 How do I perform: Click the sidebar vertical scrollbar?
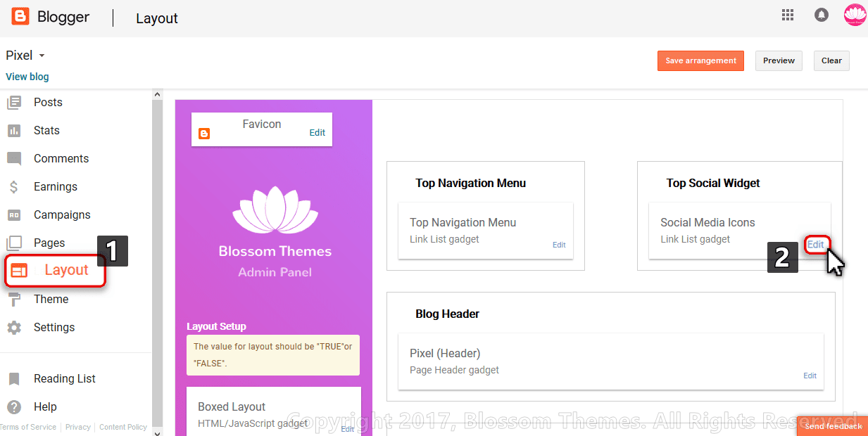pyautogui.click(x=158, y=262)
